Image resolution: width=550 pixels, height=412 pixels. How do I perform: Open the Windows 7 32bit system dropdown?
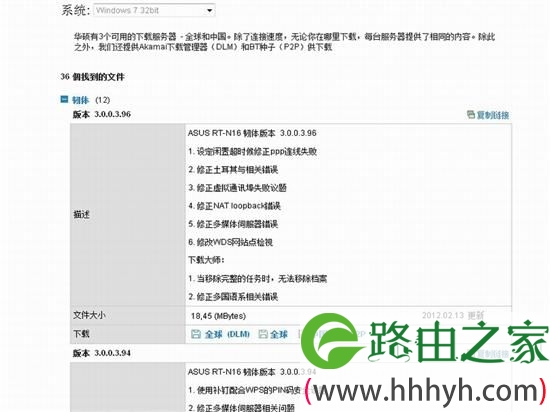click(154, 11)
